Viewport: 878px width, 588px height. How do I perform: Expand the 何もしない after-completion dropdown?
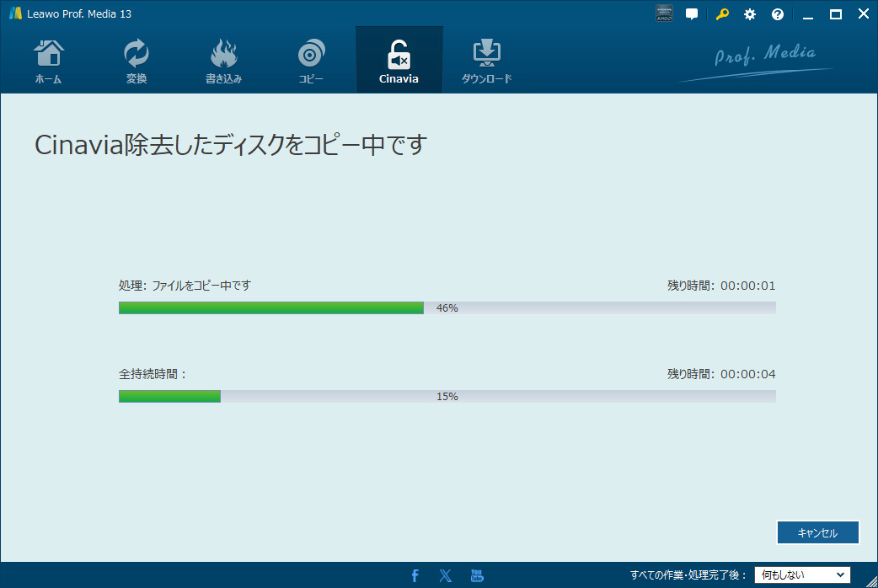coord(802,575)
